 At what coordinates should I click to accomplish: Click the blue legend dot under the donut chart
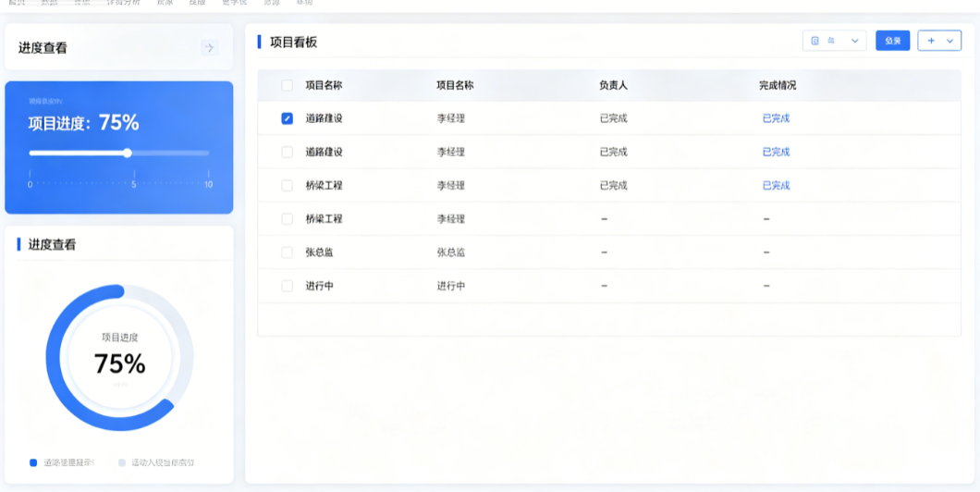[x=34, y=462]
